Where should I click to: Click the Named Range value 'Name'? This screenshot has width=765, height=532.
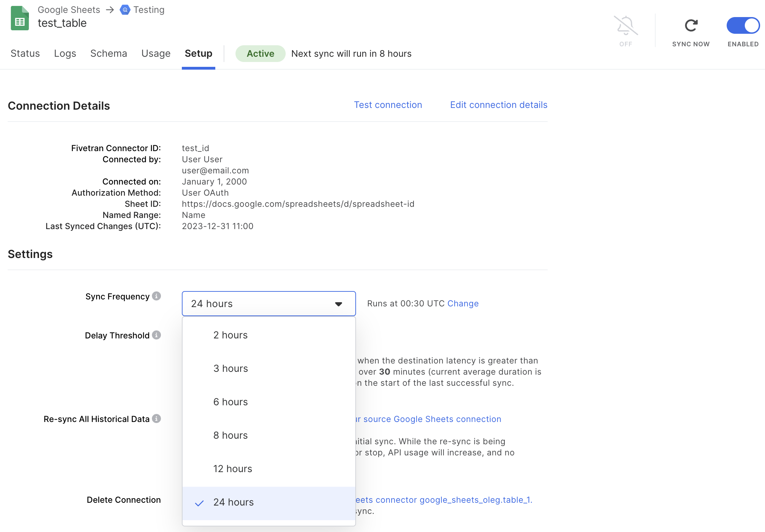(x=193, y=215)
